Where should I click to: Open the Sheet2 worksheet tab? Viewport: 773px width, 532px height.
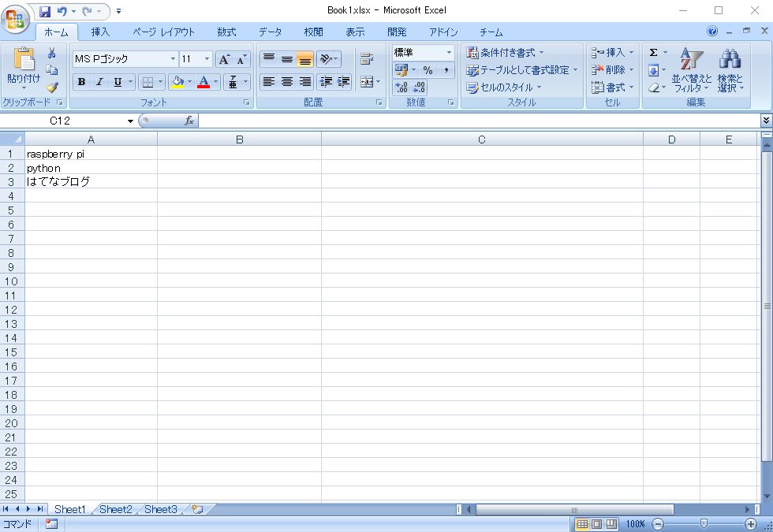tap(116, 509)
